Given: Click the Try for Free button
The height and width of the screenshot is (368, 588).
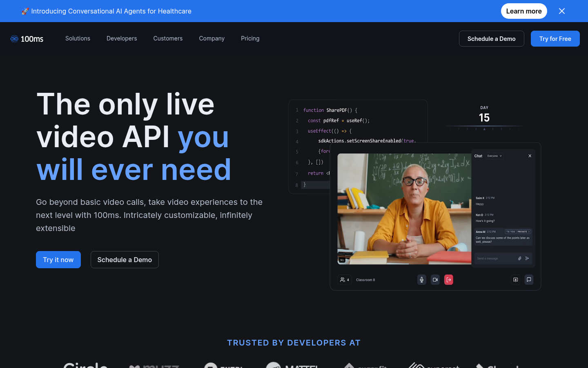Looking at the screenshot, I should click(555, 39).
